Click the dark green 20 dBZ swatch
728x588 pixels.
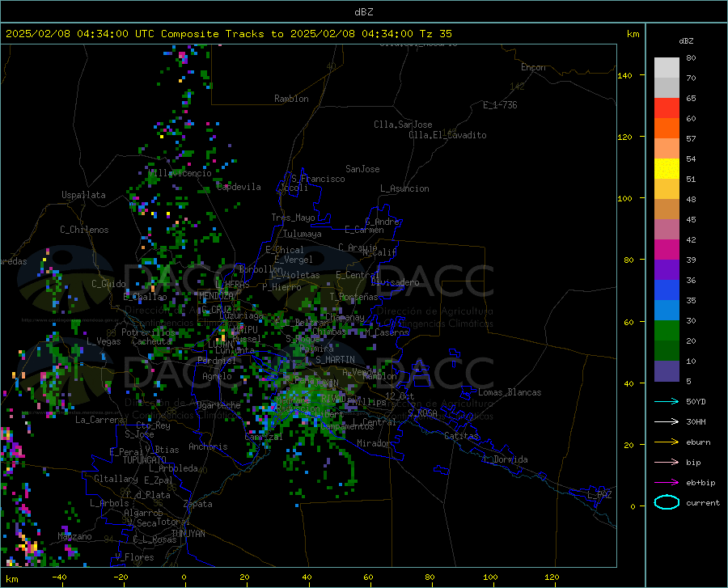tap(667, 351)
